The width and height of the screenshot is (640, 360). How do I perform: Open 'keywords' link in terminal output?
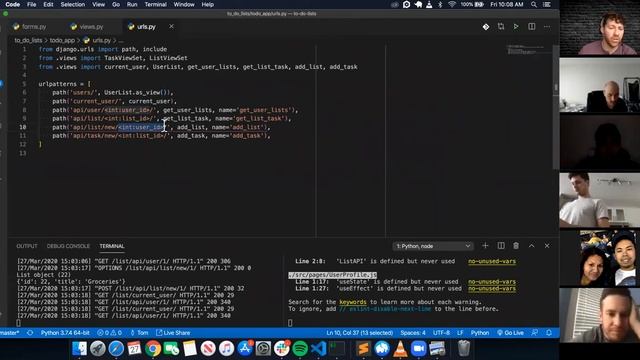[353, 302]
